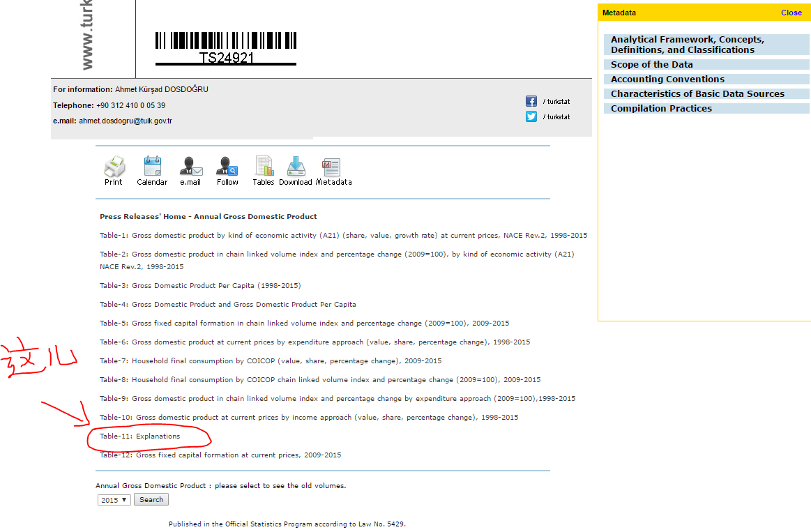The height and width of the screenshot is (532, 811).
Task: Open Table-2 chain linked volume index link
Action: 337,260
